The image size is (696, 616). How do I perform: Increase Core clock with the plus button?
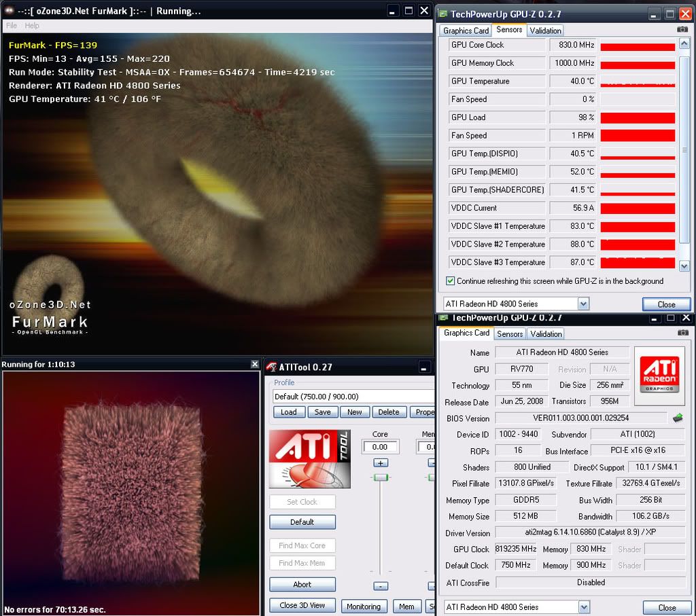tap(381, 463)
